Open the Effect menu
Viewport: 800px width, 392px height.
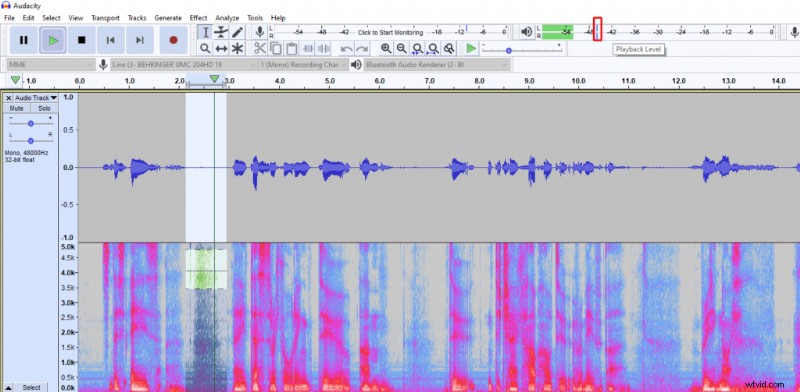click(198, 18)
